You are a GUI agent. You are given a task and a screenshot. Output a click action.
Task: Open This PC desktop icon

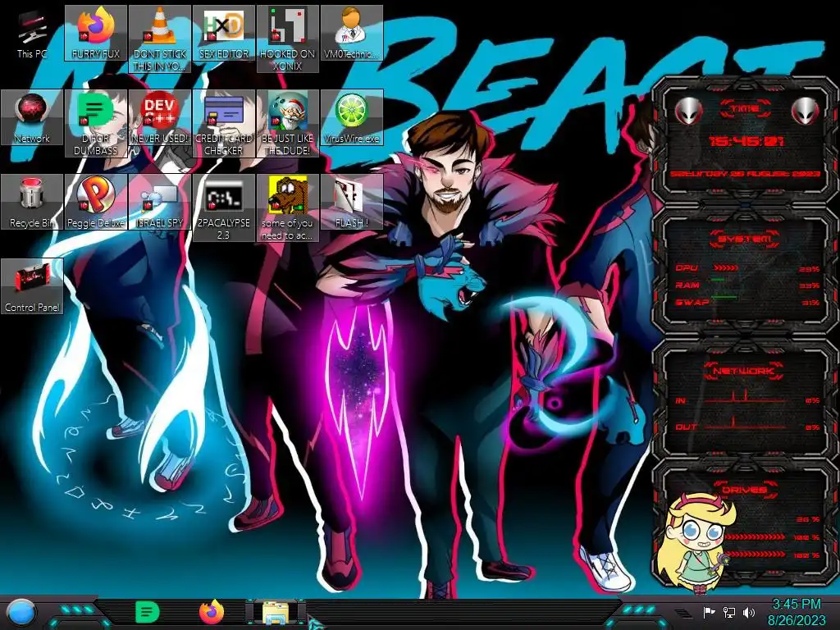(x=32, y=34)
